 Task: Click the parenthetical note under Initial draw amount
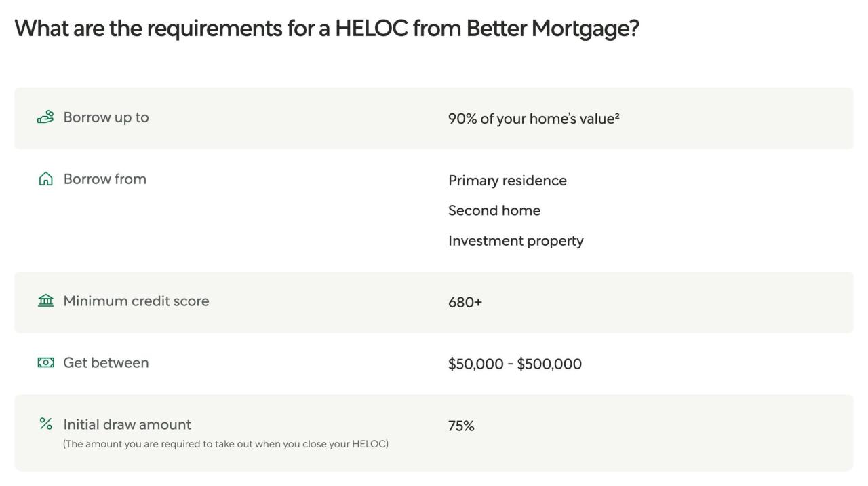(225, 444)
